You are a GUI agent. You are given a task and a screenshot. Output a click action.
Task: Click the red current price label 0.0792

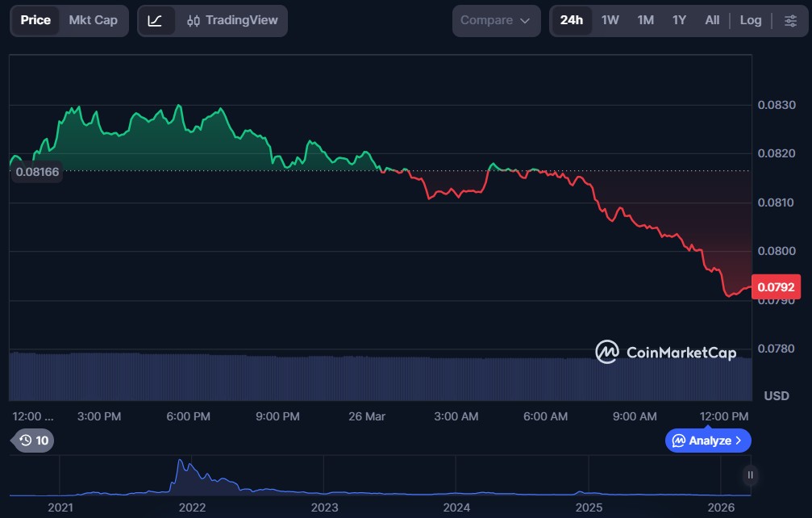(x=776, y=287)
